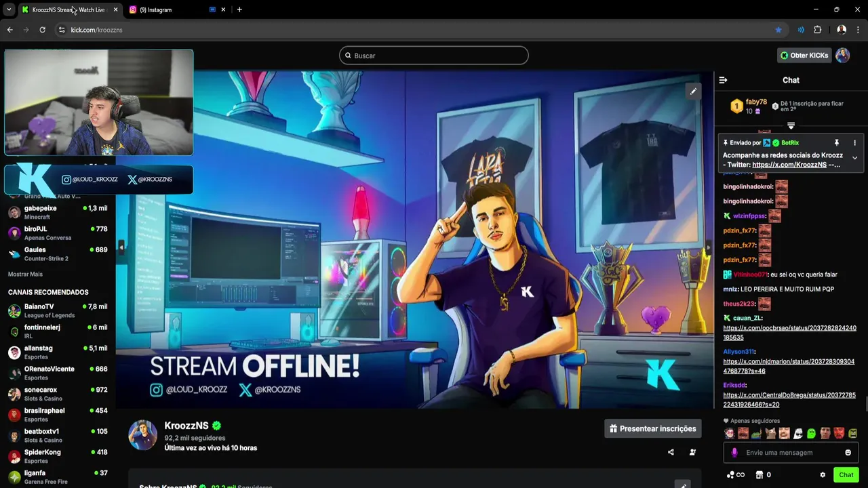This screenshot has height=488, width=868.
Task: Share the channel with the share icon
Action: pos(671,452)
